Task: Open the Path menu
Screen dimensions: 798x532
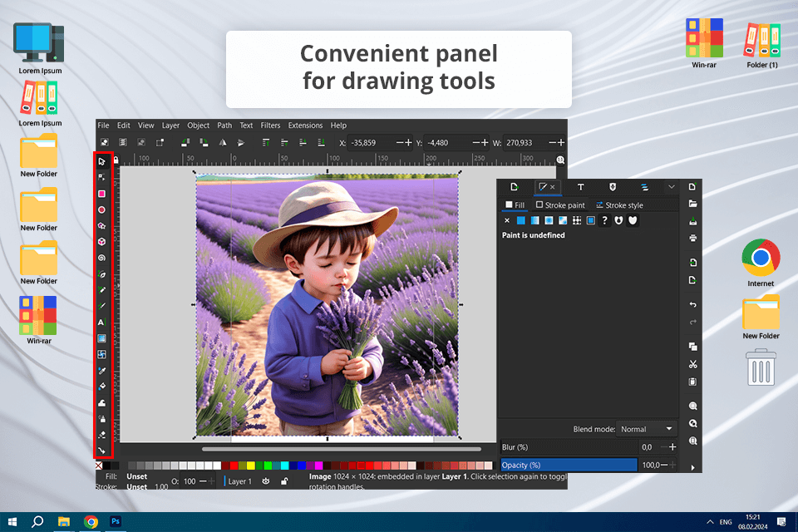Action: click(x=224, y=126)
